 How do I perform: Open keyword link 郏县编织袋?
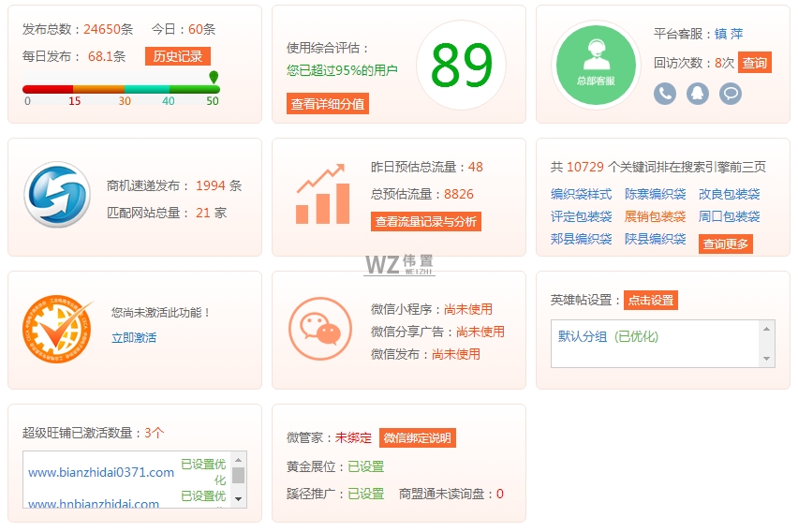click(582, 239)
